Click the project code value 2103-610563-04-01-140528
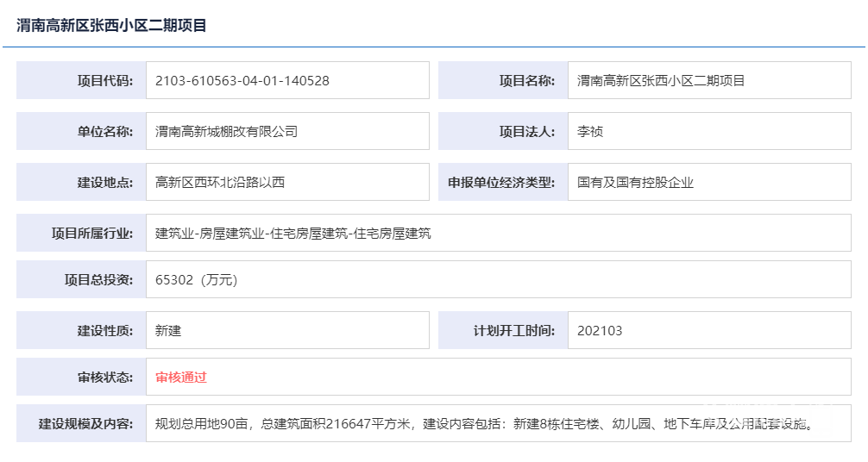This screenshot has height=462, width=868. click(x=242, y=81)
